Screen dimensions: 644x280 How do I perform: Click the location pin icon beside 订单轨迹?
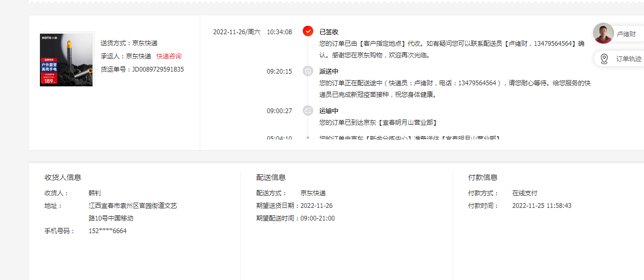[x=604, y=58]
